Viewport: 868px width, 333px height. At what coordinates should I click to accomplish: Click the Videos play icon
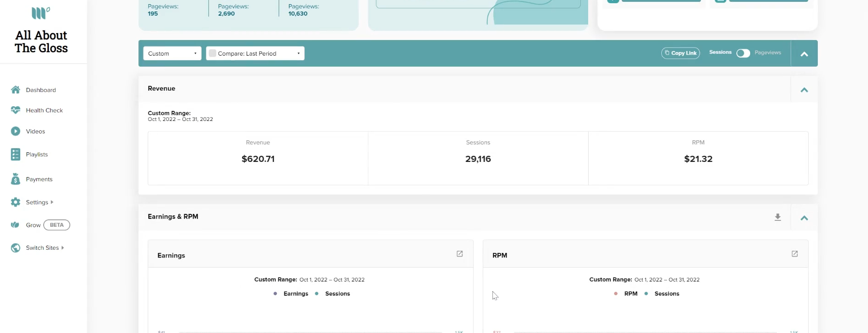coord(16,131)
